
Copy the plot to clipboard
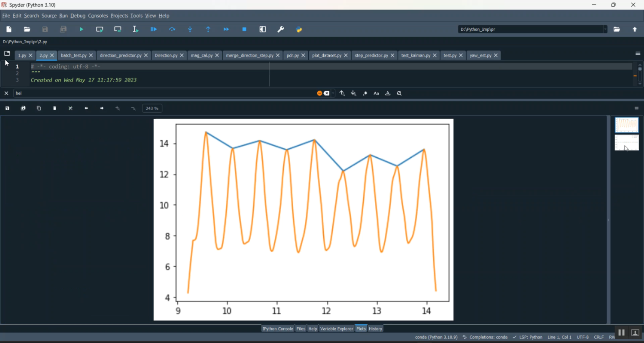(39, 108)
